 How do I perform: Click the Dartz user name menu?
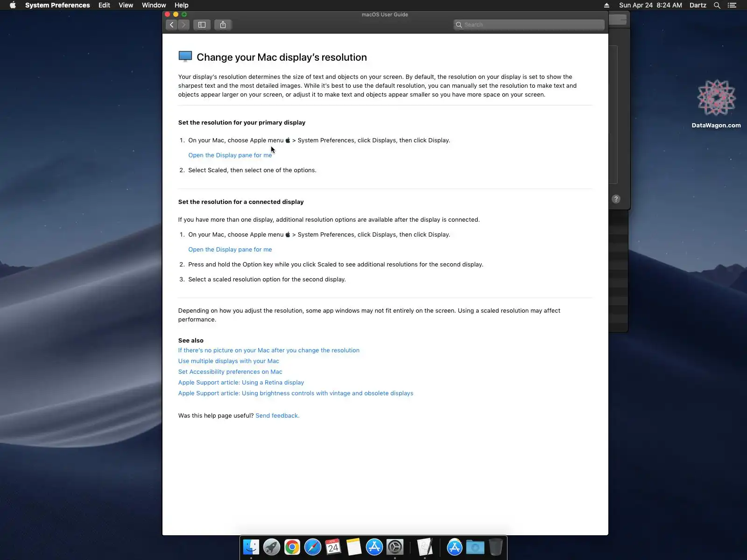click(x=698, y=5)
